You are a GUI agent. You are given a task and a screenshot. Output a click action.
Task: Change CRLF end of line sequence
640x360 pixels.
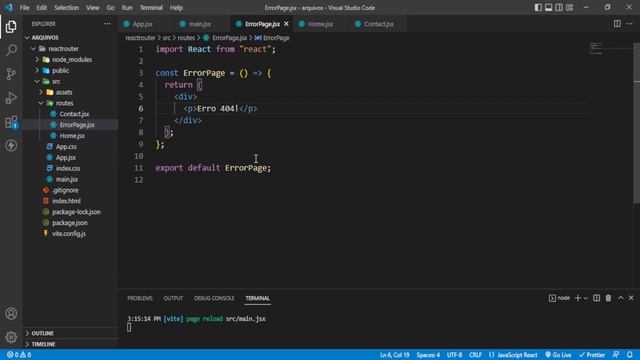pyautogui.click(x=475, y=355)
